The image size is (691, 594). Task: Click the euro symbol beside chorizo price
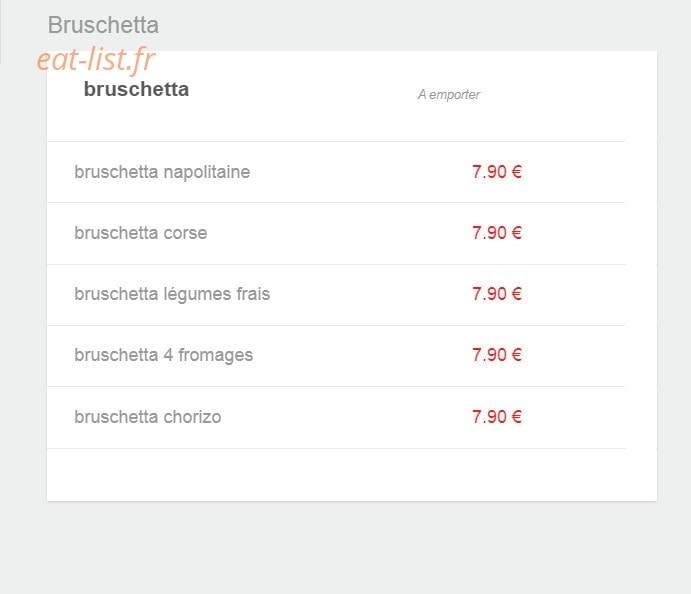click(516, 416)
